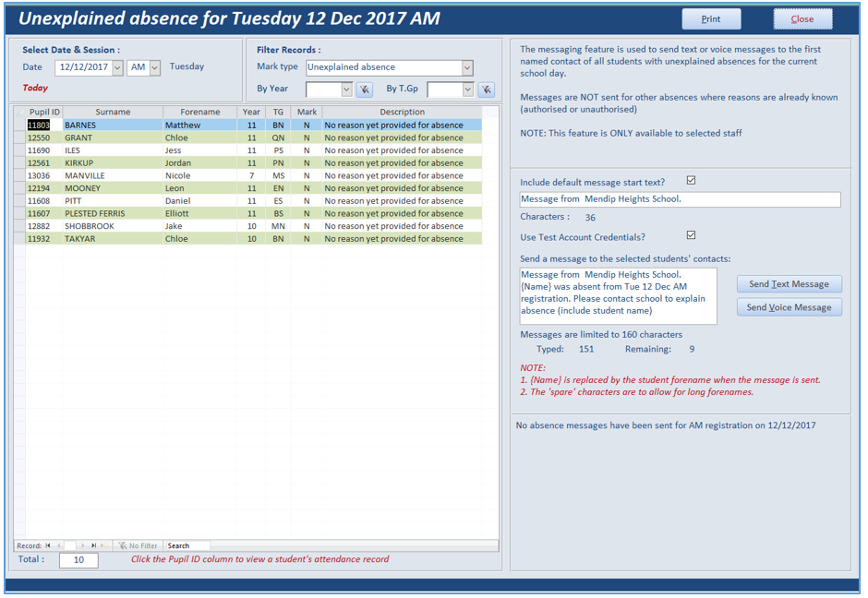Go to previous record navigation arrow
This screenshot has height=598, width=868.
click(59, 545)
